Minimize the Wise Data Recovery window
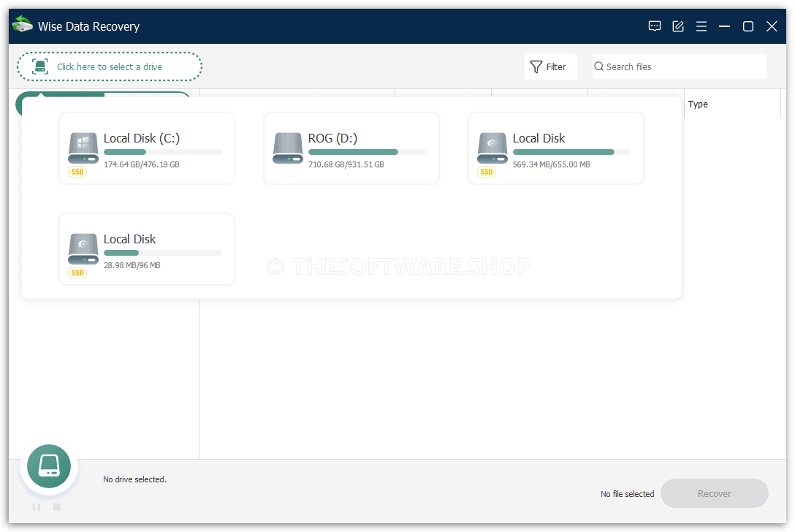Screen dimensions: 795x532 coord(725,26)
